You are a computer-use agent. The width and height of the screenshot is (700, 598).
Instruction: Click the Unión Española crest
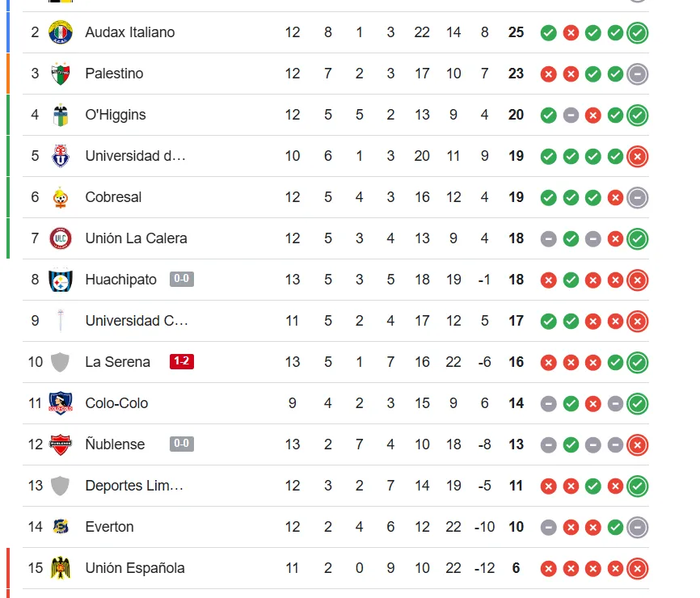[61, 568]
